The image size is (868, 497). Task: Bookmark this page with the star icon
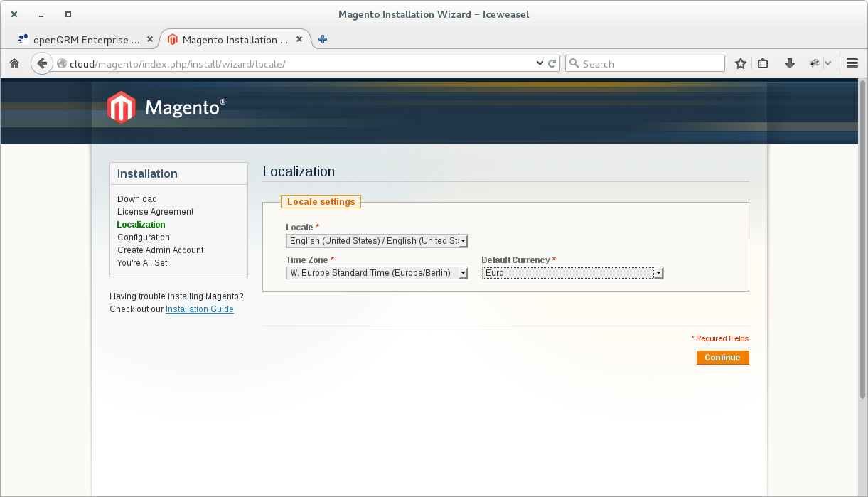coord(741,63)
